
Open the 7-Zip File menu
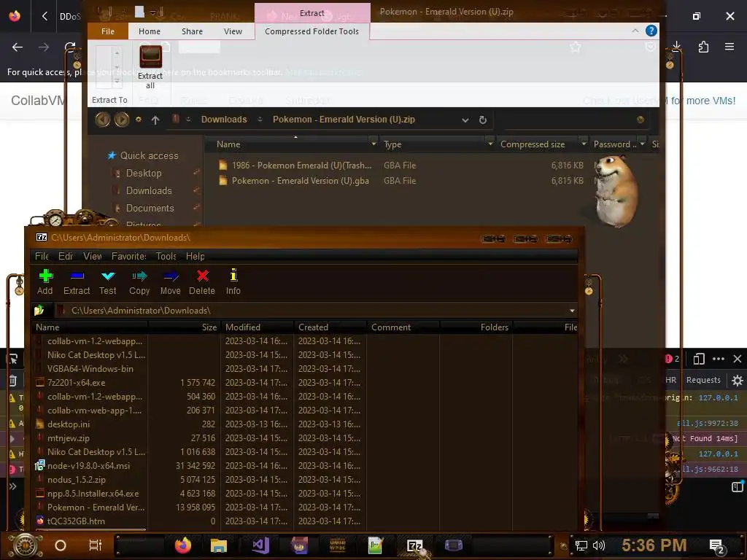[42, 256]
